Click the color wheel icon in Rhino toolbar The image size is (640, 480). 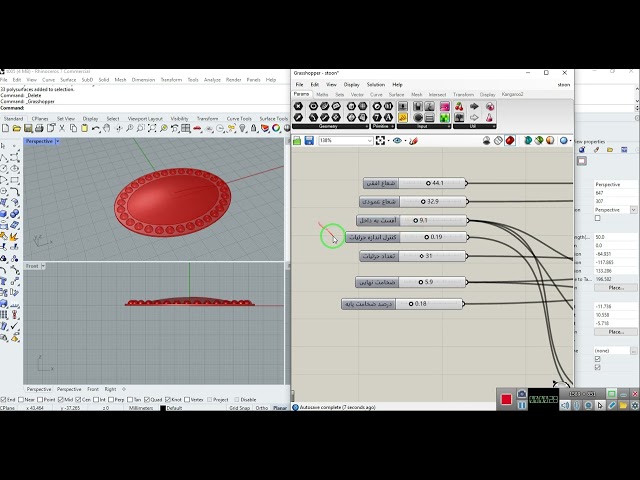[x=276, y=128]
